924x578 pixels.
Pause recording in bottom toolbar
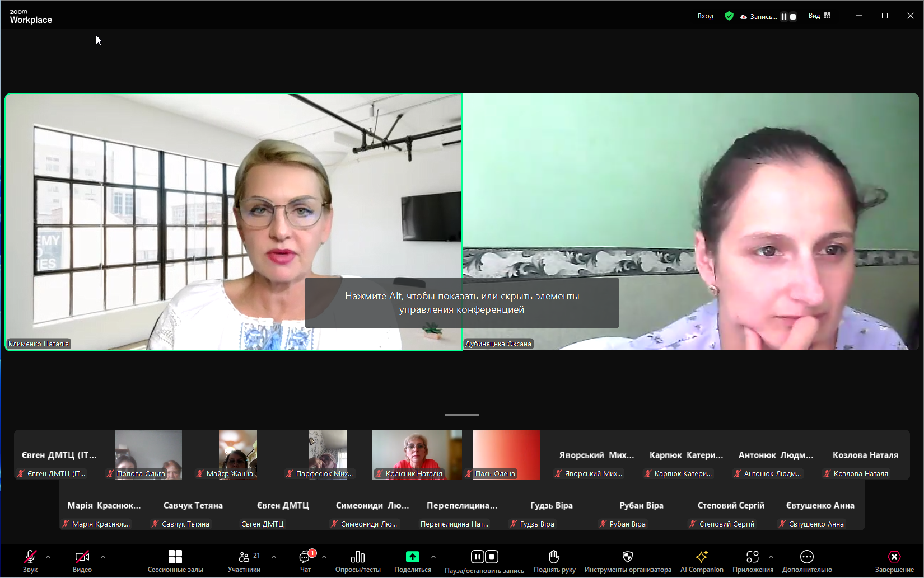477,557
